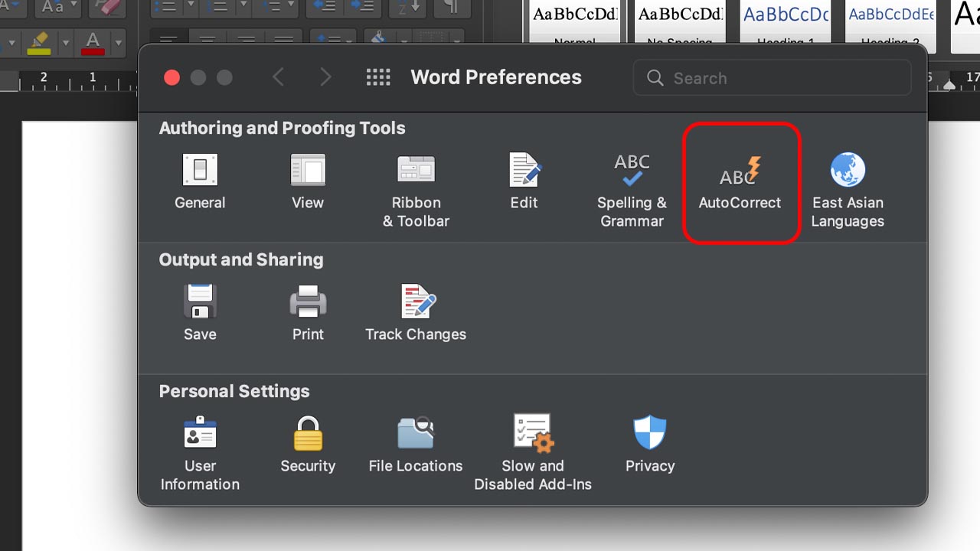
Task: Open Ribbon & Toolbar preferences
Action: (x=416, y=191)
